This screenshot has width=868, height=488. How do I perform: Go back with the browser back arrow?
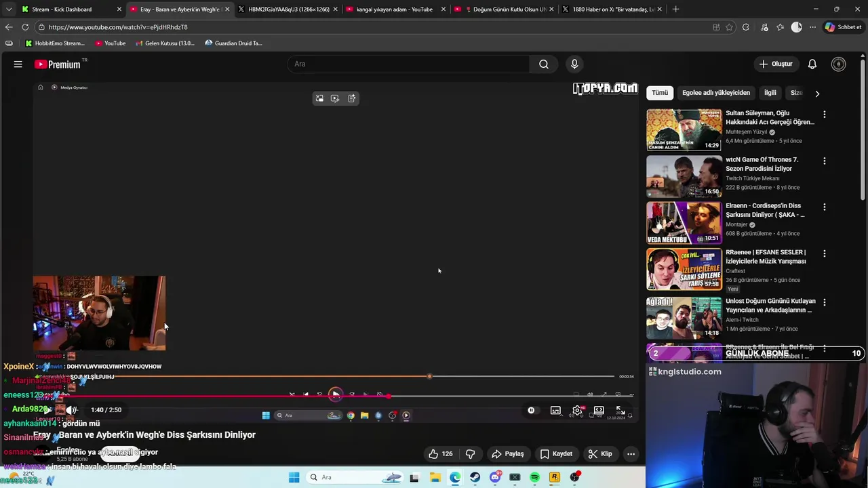[9, 27]
